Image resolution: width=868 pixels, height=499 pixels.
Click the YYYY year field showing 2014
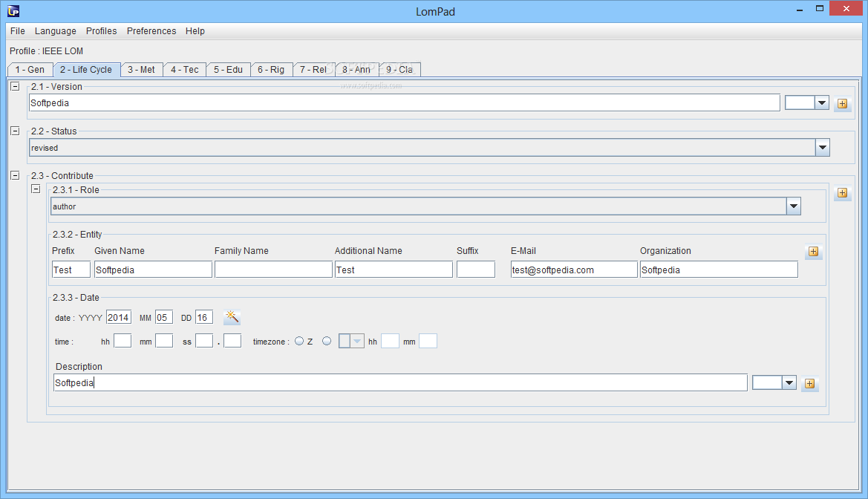(119, 317)
